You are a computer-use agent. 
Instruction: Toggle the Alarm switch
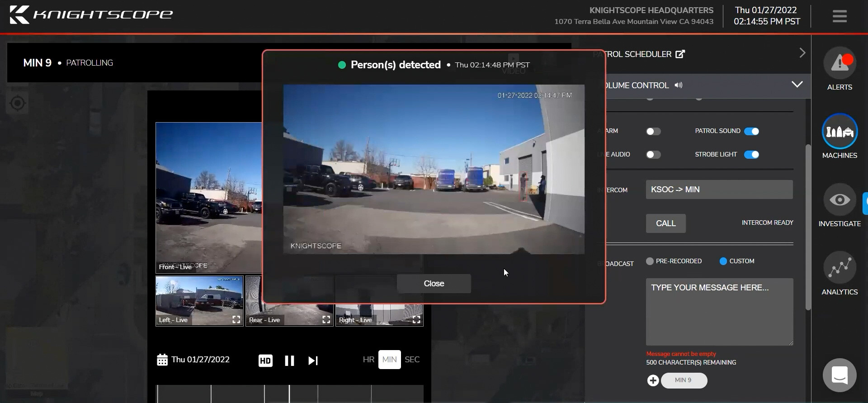point(653,131)
